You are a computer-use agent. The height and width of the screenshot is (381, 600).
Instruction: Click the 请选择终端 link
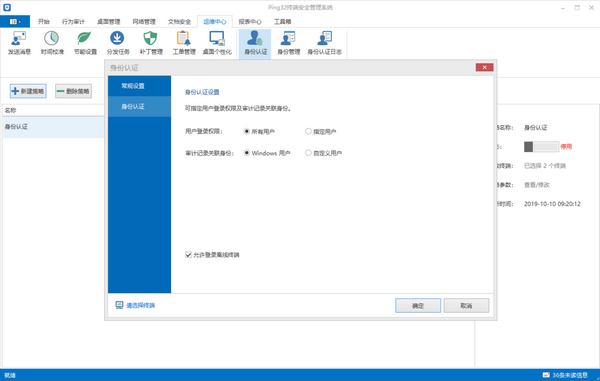(x=140, y=305)
